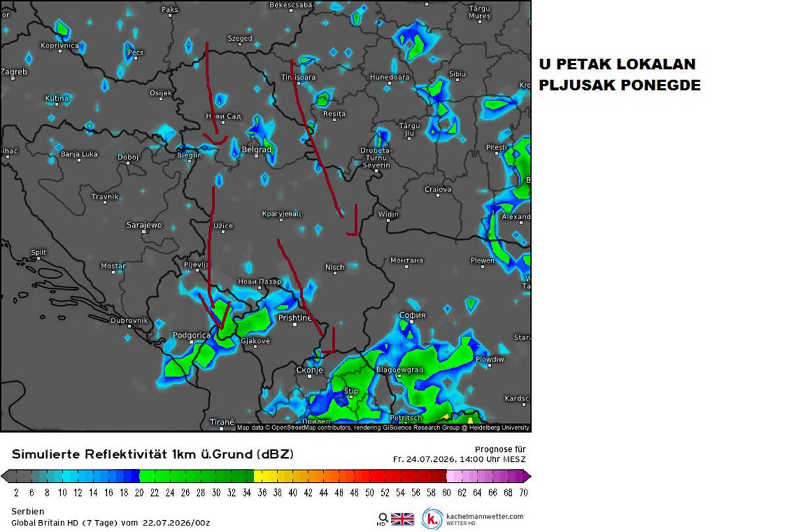
Task: Pick the yellow 36 dBZ swatch
Action: [261, 476]
